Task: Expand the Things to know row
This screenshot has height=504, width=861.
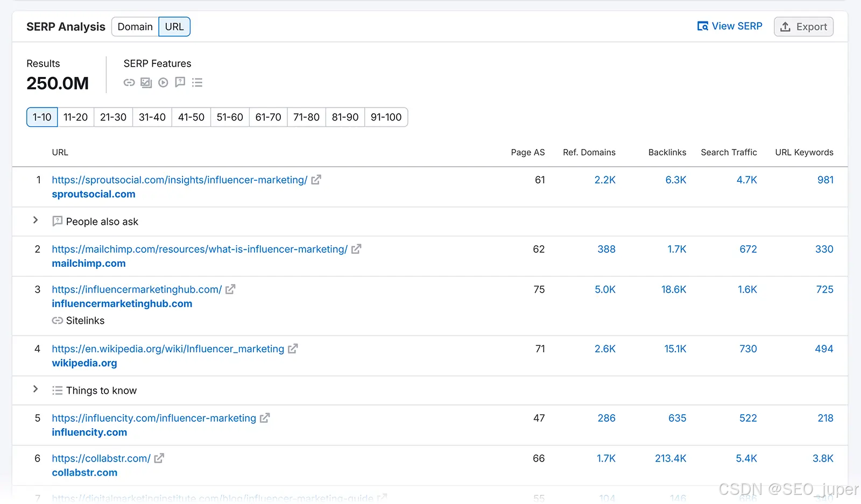Action: (x=36, y=389)
